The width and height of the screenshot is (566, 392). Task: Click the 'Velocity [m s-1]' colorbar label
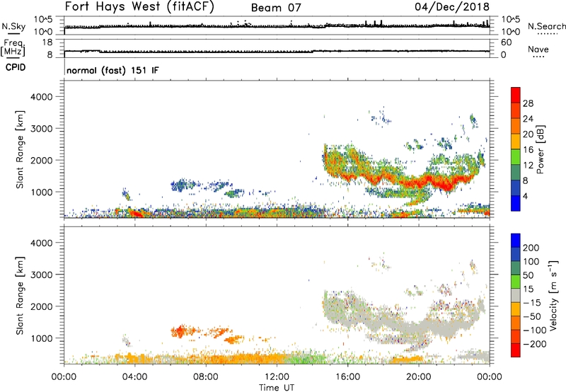click(554, 295)
